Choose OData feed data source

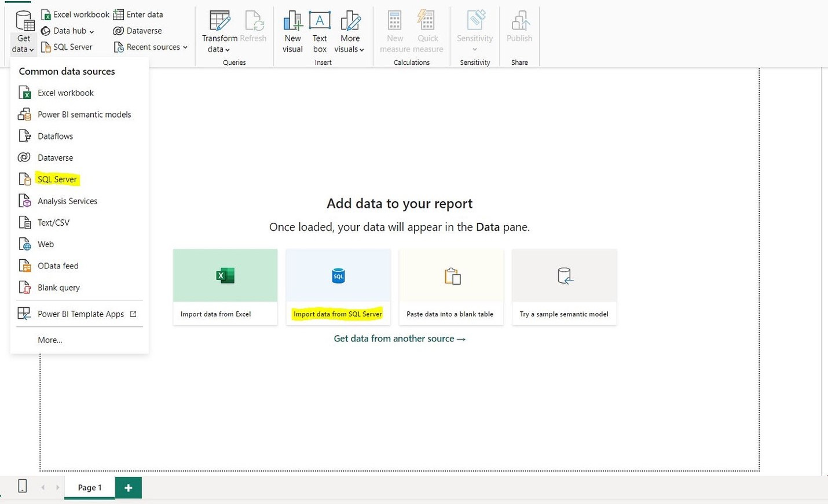pyautogui.click(x=79, y=266)
